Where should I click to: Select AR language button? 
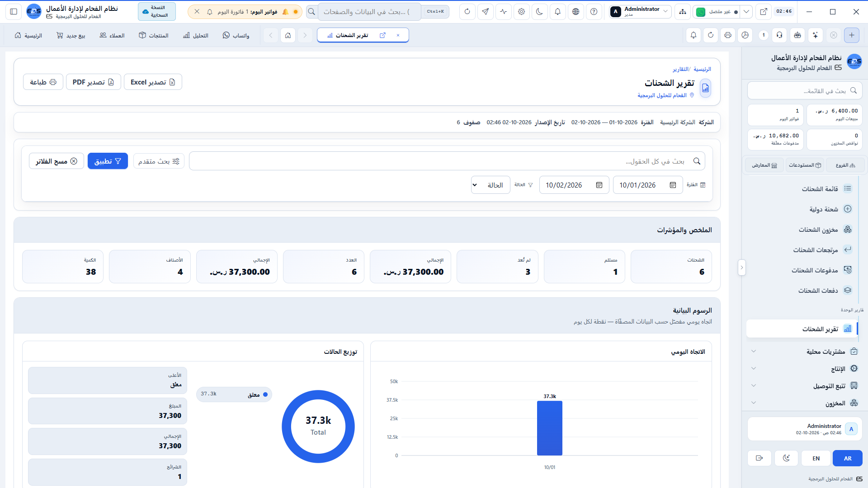[x=848, y=458]
